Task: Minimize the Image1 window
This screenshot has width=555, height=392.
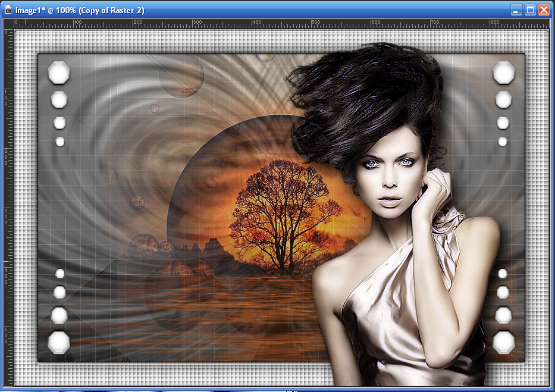Action: pyautogui.click(x=516, y=10)
